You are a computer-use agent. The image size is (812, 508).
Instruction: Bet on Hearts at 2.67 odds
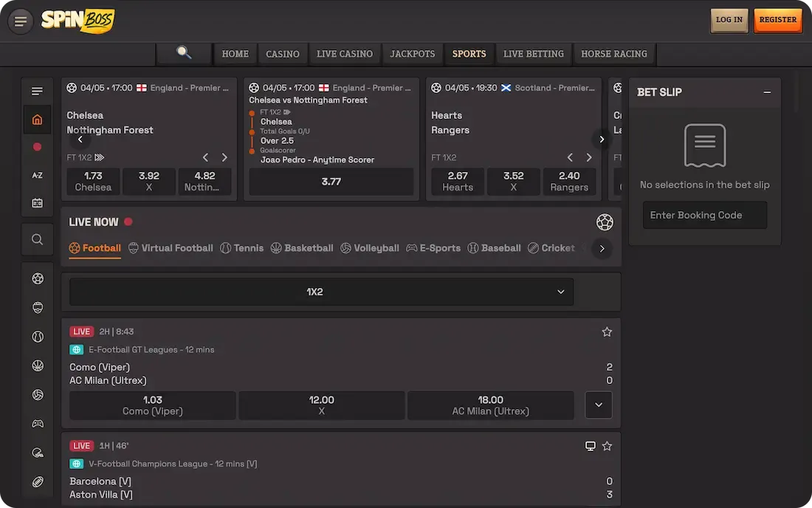458,181
